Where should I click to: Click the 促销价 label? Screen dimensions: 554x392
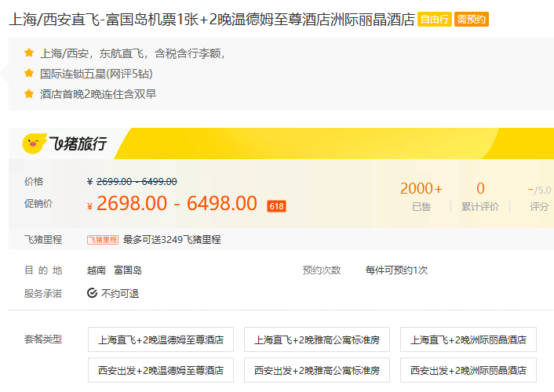click(38, 203)
